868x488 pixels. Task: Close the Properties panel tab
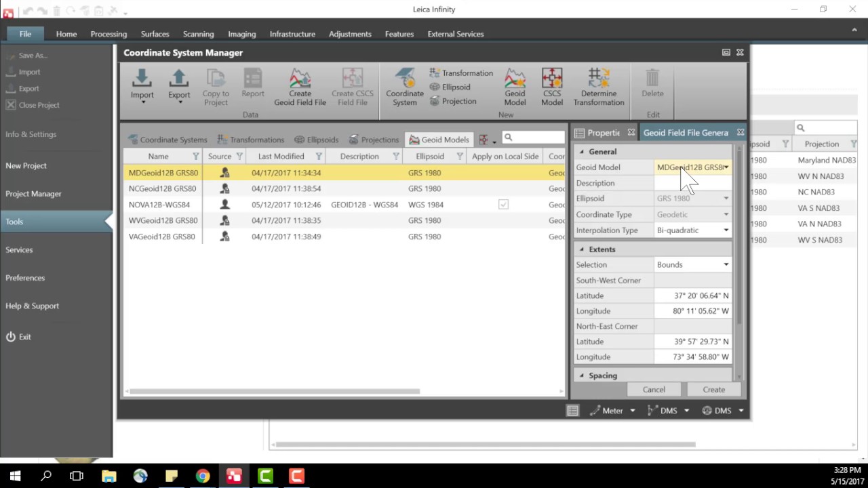click(631, 132)
